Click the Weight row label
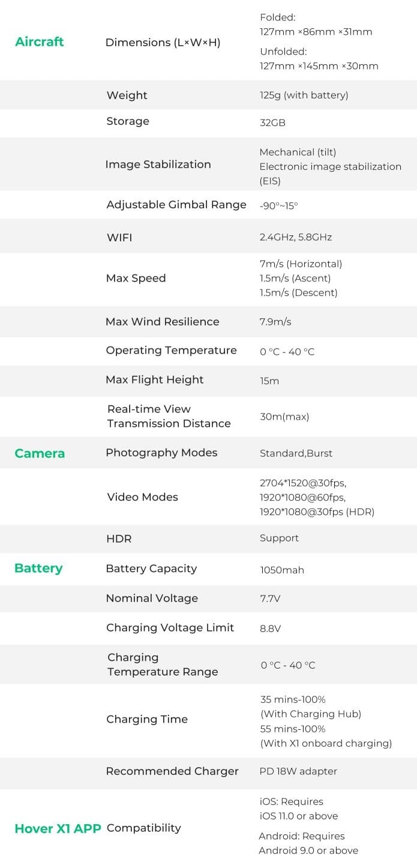The image size is (417, 868). (x=127, y=95)
